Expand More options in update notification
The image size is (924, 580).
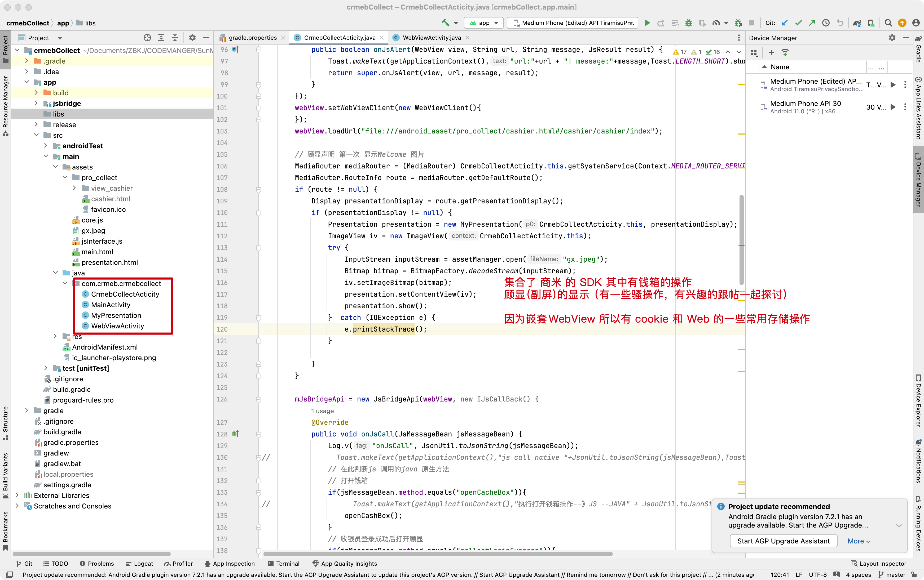859,541
